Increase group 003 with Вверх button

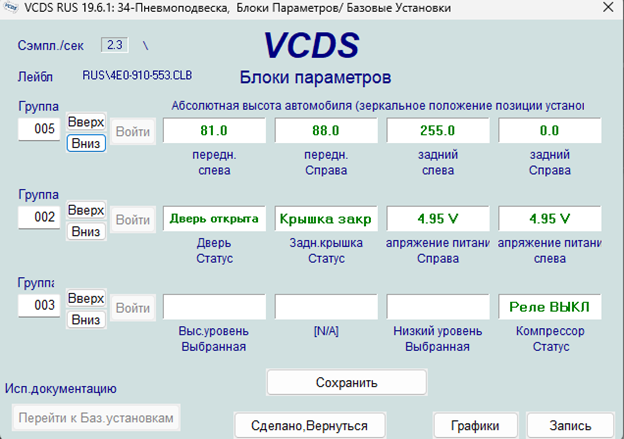click(x=86, y=298)
